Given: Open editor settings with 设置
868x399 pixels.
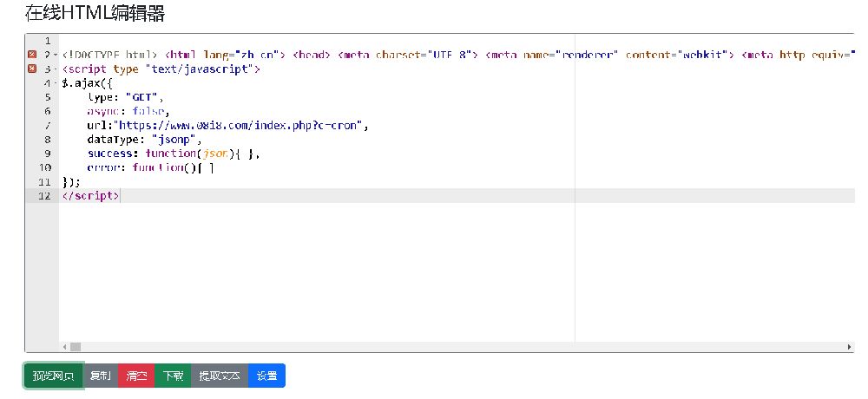Looking at the screenshot, I should coord(266,376).
